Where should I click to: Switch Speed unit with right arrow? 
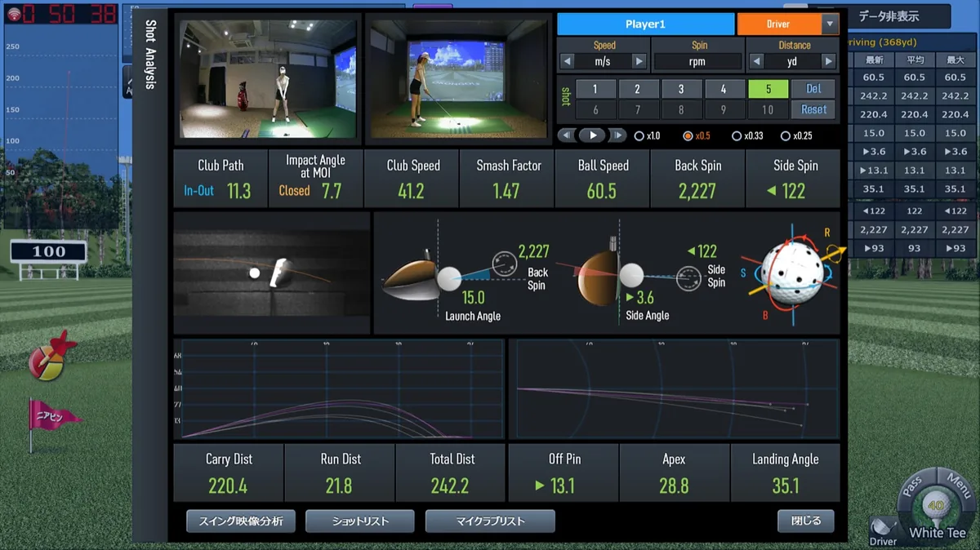tap(639, 61)
